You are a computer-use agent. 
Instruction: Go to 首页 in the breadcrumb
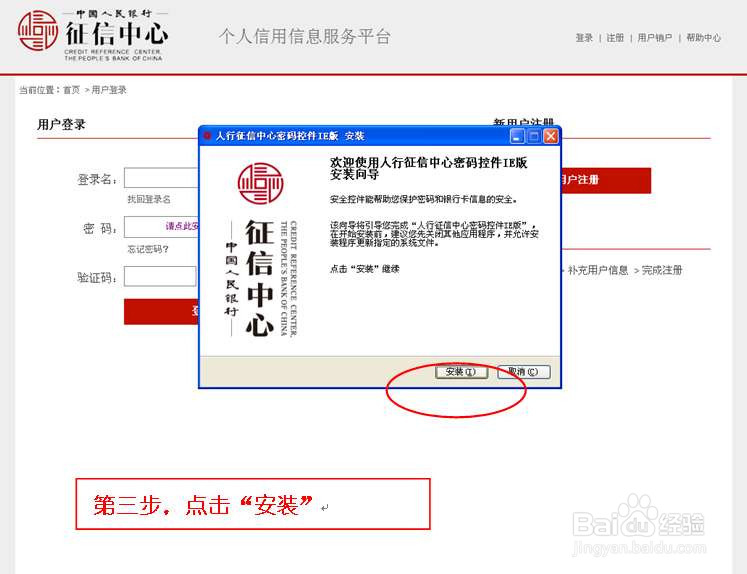coord(71,90)
